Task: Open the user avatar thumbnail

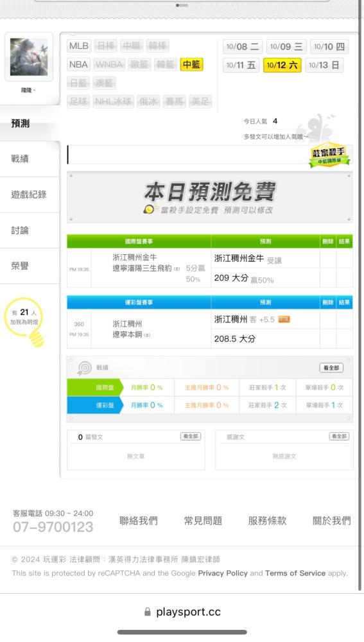Action: pos(29,57)
